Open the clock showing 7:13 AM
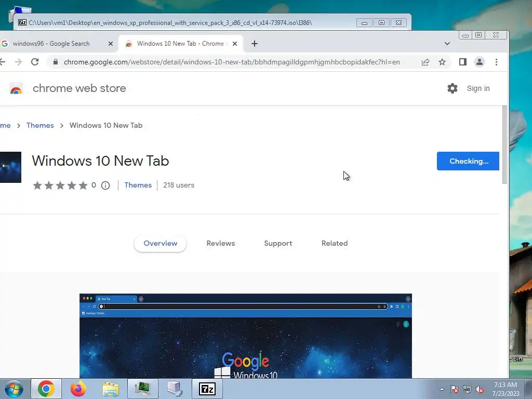532x399 pixels. [506, 389]
